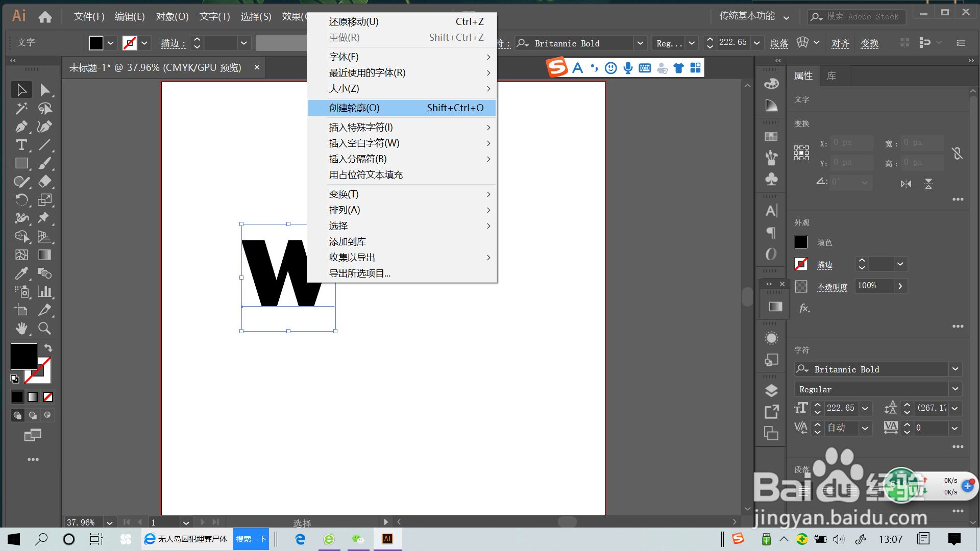Switch to the 库 tab in right panel

coord(831,76)
